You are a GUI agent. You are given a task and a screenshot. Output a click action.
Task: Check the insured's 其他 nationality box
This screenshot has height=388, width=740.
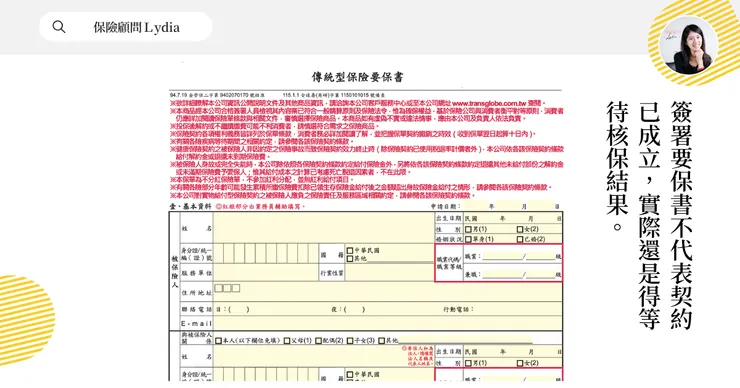coord(350,259)
